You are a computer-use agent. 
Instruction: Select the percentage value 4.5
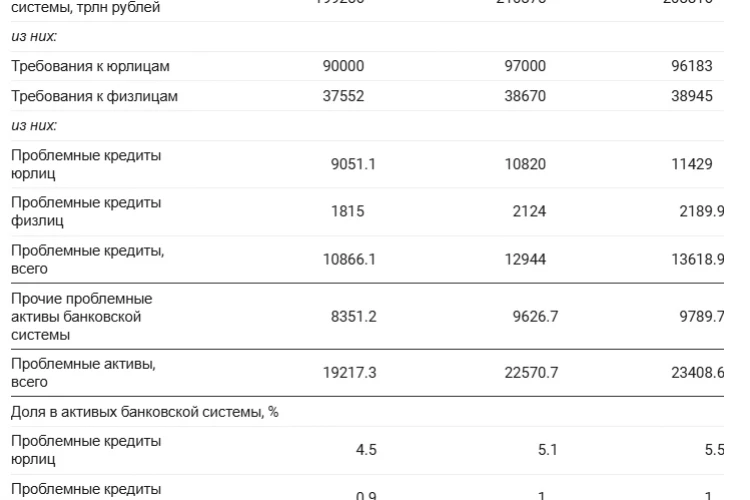coord(366,450)
